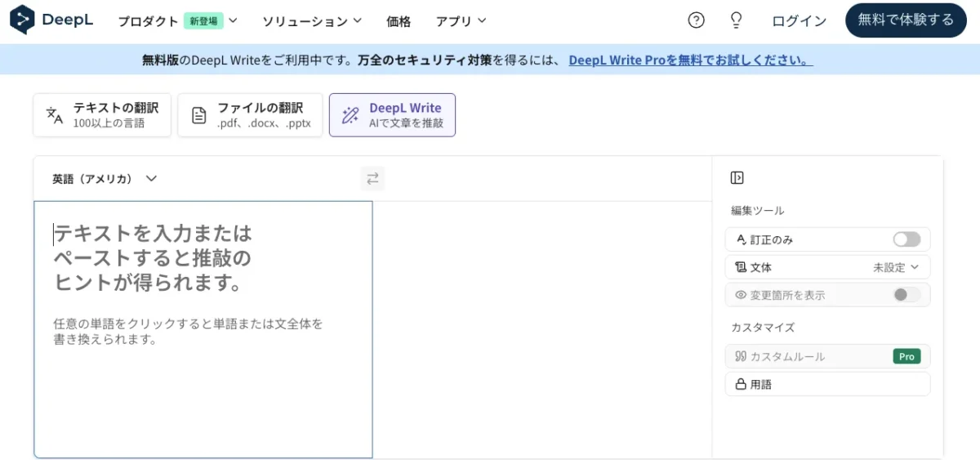The height and width of the screenshot is (460, 980).
Task: Open the help question mark icon
Action: (696, 20)
